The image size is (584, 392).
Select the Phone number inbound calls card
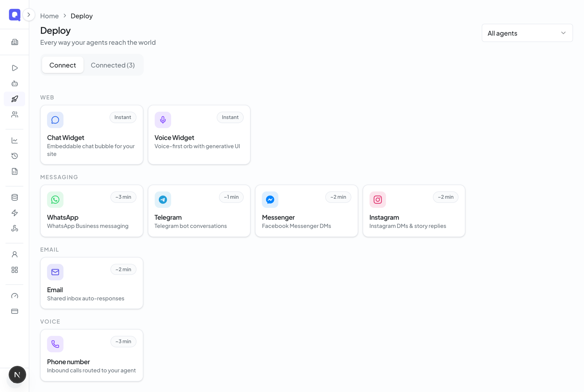pos(92,355)
